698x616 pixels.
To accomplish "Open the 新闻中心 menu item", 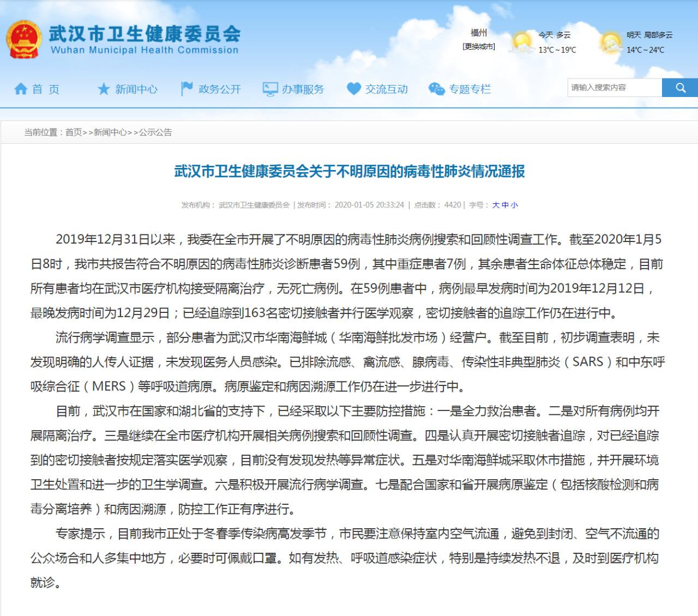I will [x=136, y=89].
